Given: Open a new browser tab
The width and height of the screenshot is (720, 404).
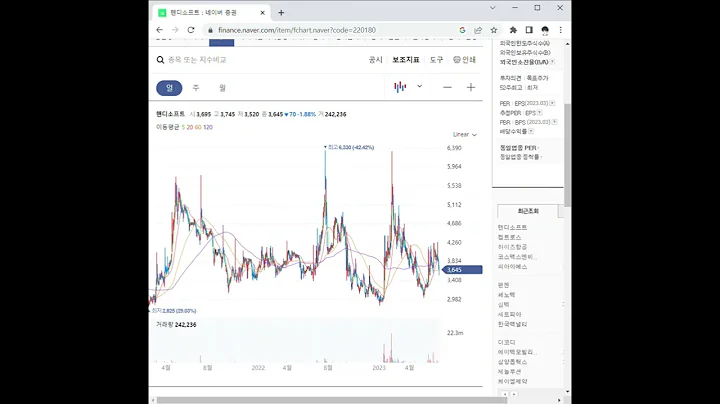Looking at the screenshot, I should click(x=281, y=13).
